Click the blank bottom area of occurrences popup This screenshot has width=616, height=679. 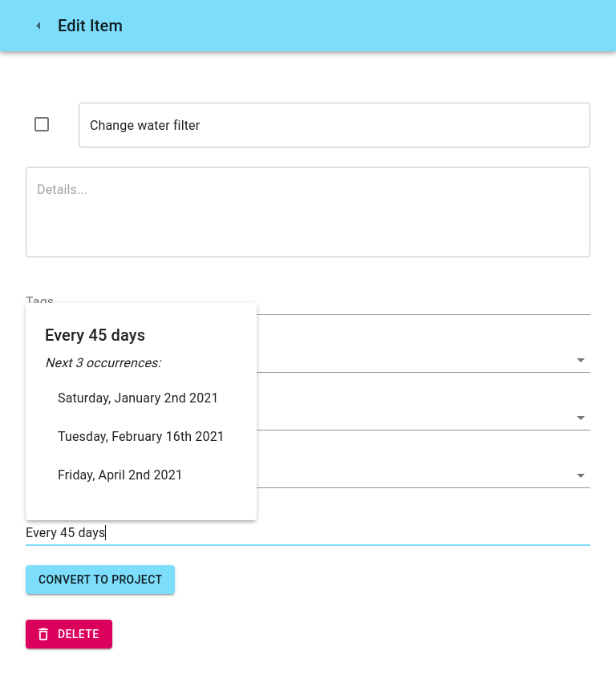pos(141,503)
